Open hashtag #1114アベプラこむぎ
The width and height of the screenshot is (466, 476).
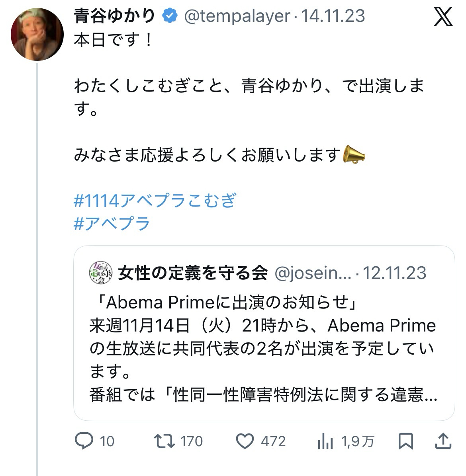(x=155, y=201)
